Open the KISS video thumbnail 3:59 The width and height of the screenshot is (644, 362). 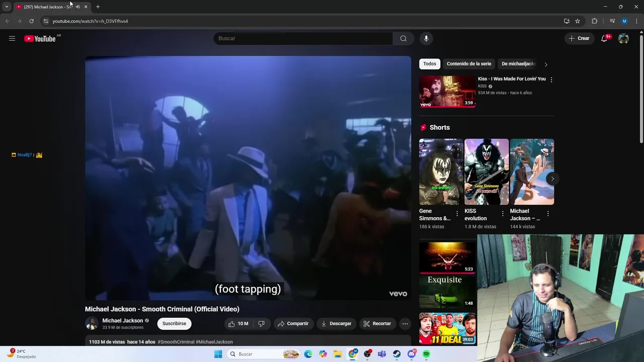[x=447, y=92]
